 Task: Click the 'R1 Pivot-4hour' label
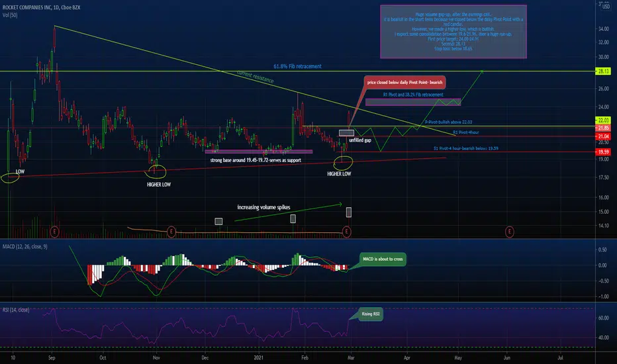[x=466, y=132]
